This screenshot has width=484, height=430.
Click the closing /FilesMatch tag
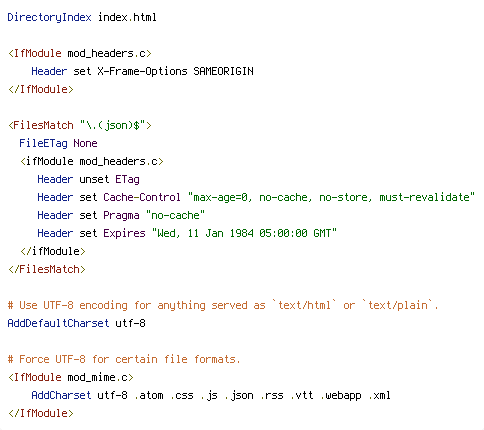[x=47, y=269]
